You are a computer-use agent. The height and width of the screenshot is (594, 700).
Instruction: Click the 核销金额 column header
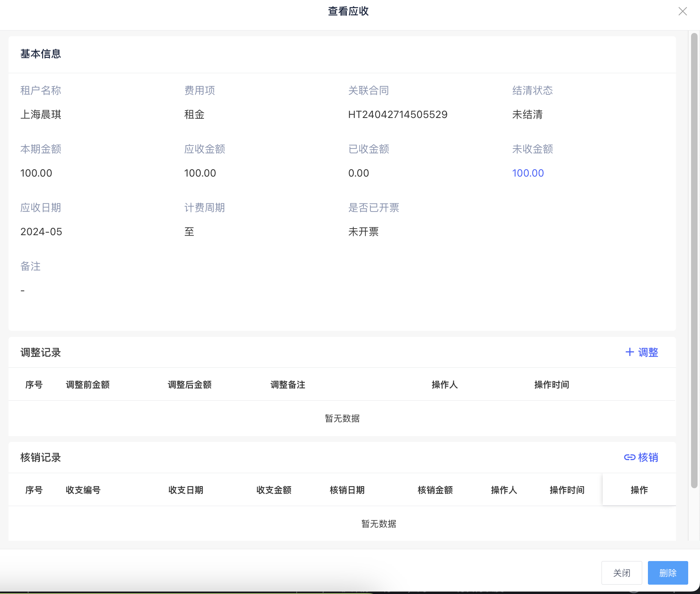point(435,490)
